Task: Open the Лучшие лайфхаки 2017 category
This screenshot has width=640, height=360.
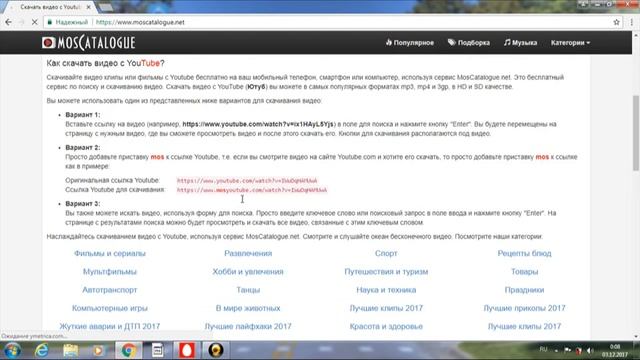Action: (248, 327)
